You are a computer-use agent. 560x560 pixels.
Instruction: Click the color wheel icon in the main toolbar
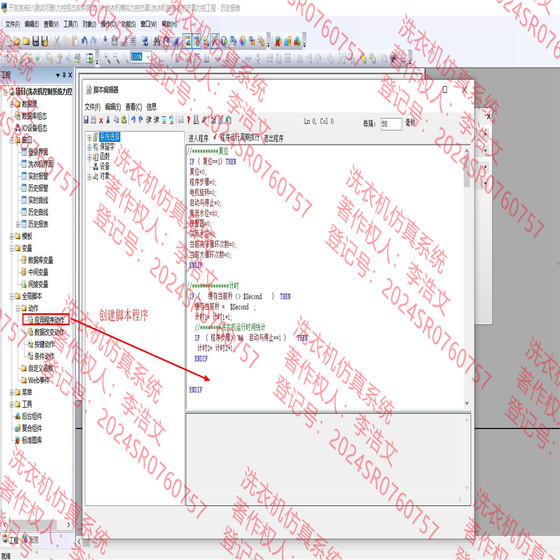click(x=242, y=41)
